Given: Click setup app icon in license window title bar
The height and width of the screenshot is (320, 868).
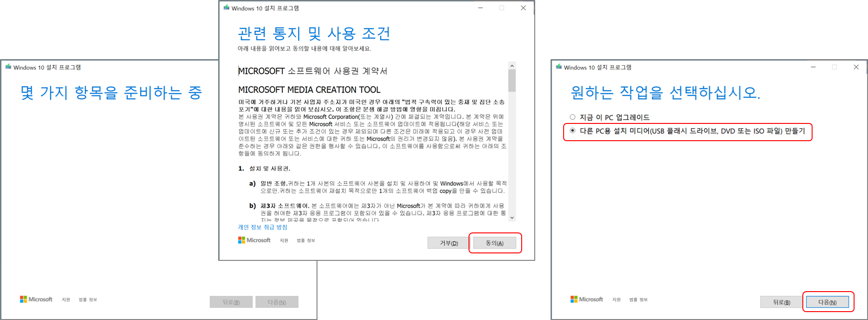Looking at the screenshot, I should click(x=227, y=7).
